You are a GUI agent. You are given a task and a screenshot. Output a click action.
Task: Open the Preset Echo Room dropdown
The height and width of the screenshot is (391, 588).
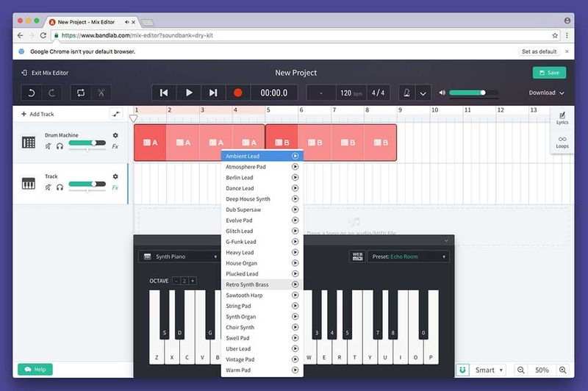tap(408, 257)
